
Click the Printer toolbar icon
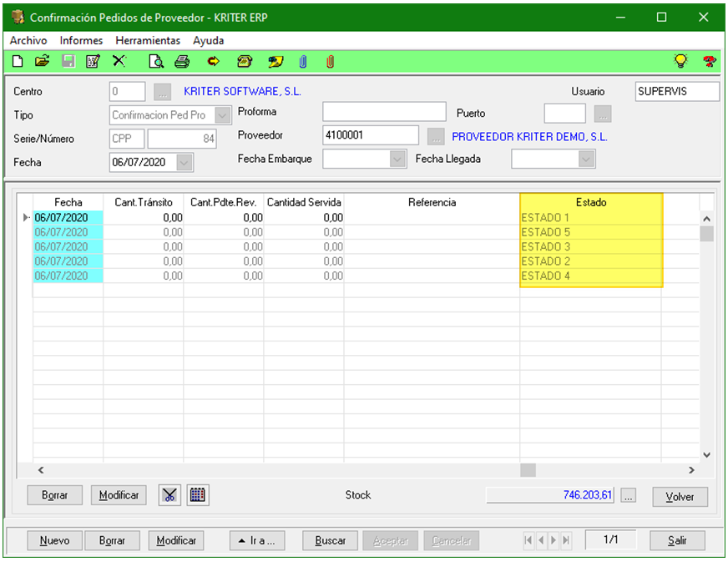pos(182,61)
